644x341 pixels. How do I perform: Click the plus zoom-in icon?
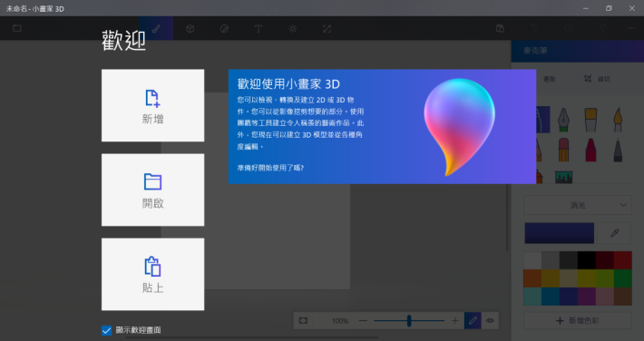click(454, 320)
